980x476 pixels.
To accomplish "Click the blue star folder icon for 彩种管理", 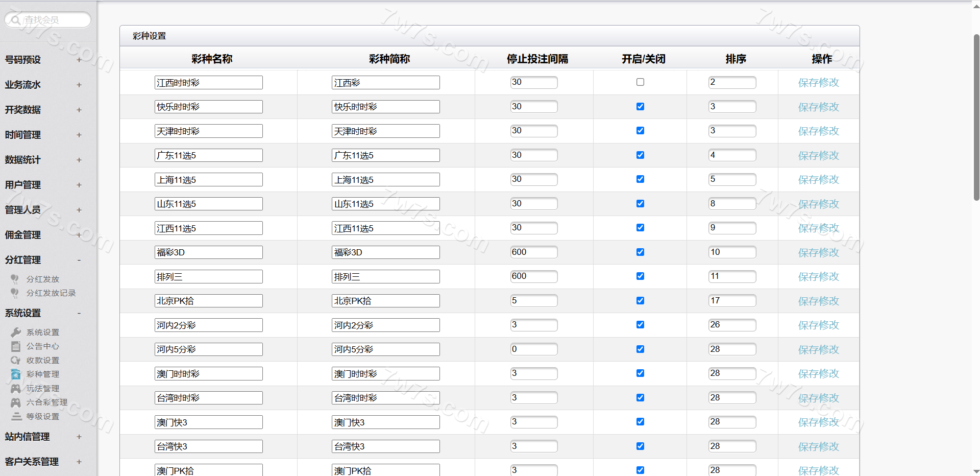I will 16,374.
